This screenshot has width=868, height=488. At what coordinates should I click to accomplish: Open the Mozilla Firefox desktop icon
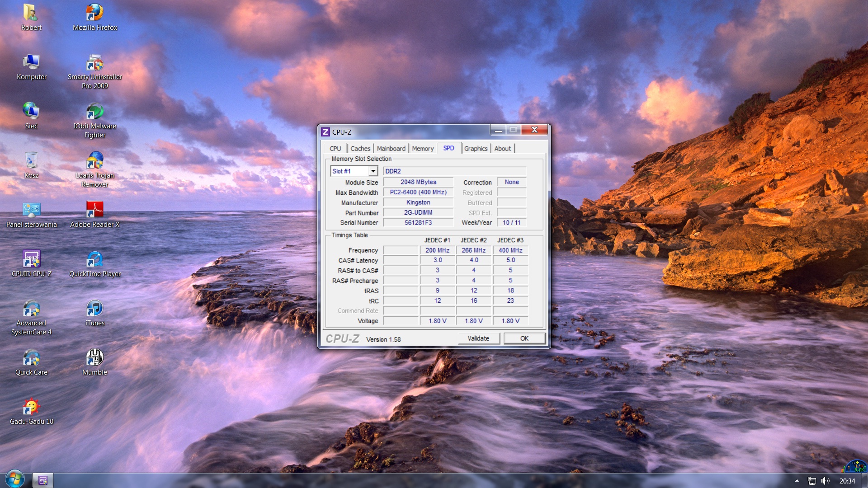(x=94, y=13)
